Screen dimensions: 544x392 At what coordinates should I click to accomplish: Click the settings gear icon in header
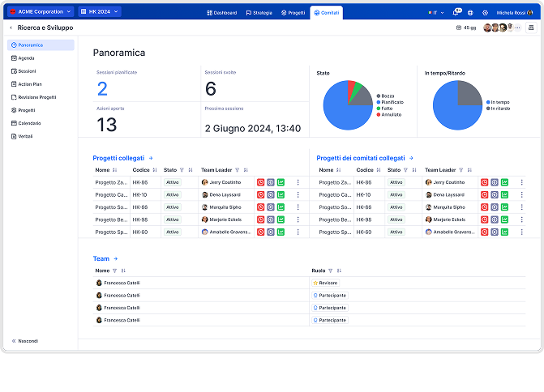pyautogui.click(x=485, y=13)
